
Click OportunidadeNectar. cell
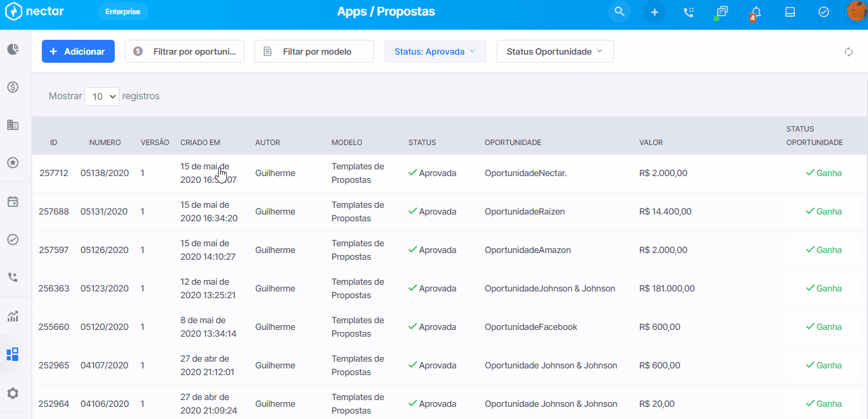coord(526,173)
